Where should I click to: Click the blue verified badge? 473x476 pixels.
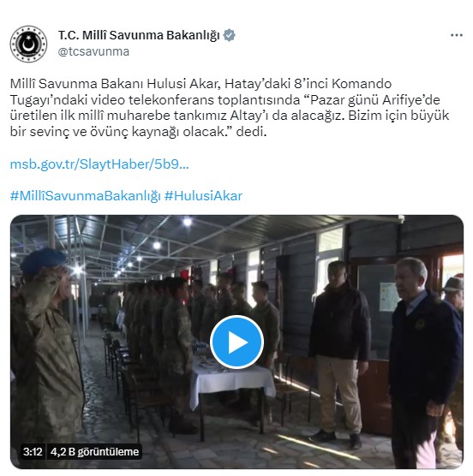pyautogui.click(x=230, y=35)
